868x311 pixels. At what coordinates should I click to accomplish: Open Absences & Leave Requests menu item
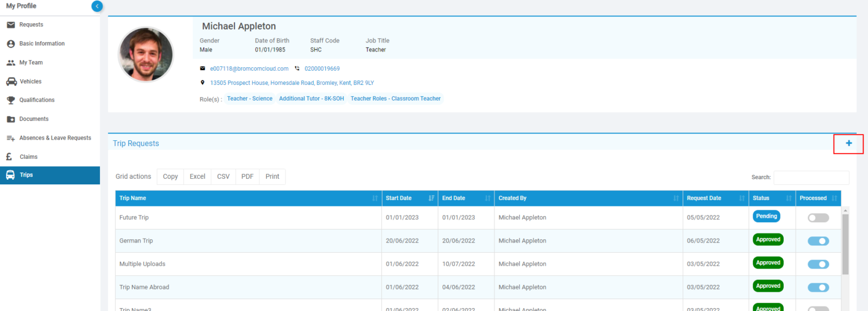(x=55, y=138)
